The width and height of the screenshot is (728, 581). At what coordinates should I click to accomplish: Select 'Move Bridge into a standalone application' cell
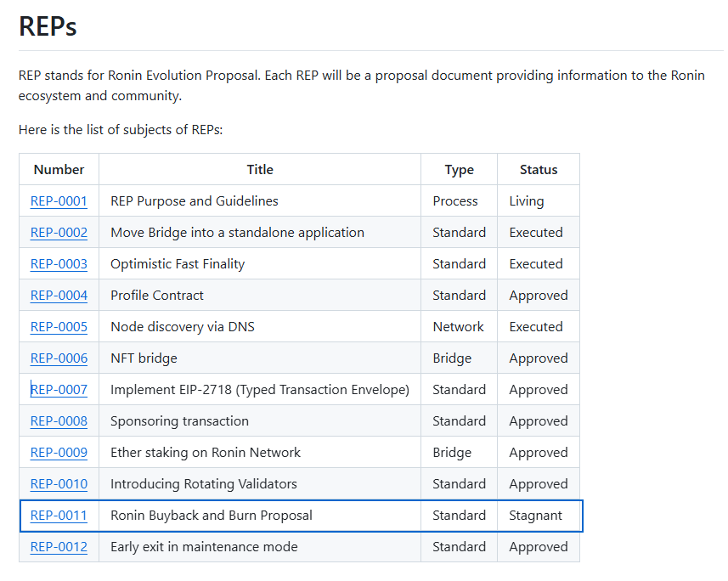coord(260,232)
